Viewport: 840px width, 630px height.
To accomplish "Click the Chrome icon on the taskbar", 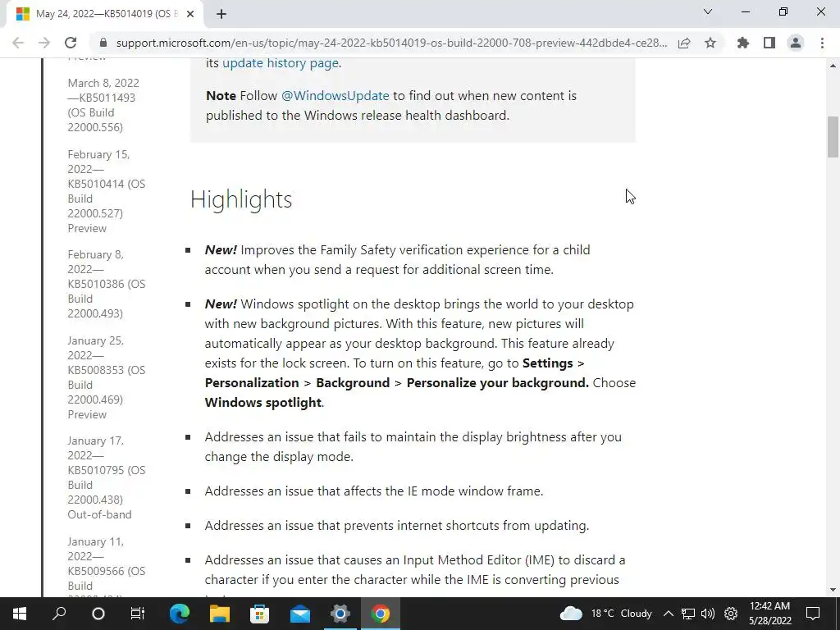I will [x=381, y=614].
